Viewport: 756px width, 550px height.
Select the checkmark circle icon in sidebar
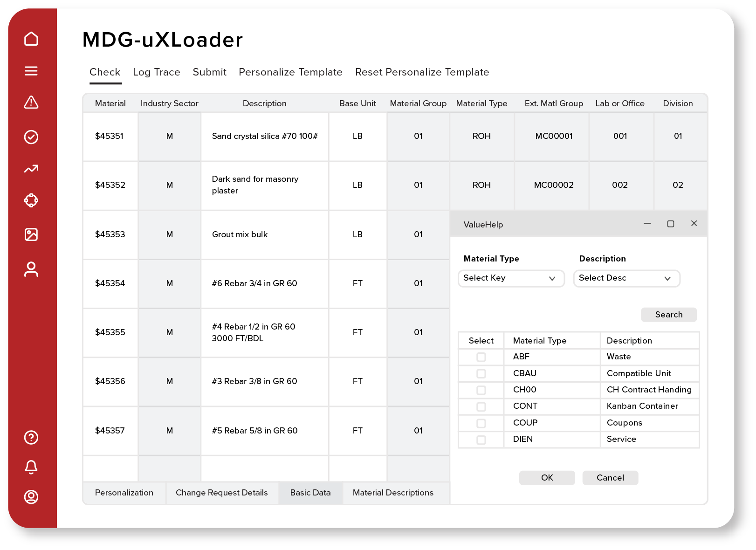point(31,137)
